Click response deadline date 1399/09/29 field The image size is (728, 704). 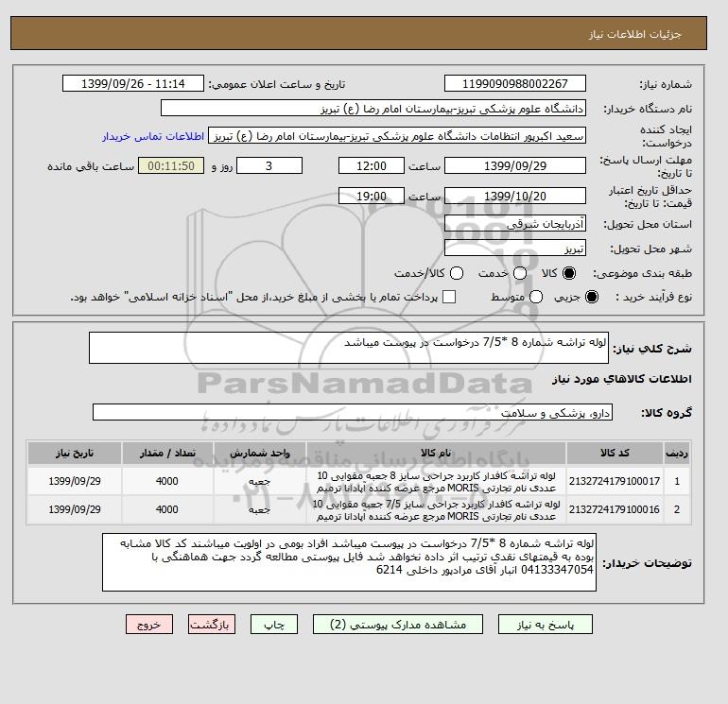pos(515,166)
